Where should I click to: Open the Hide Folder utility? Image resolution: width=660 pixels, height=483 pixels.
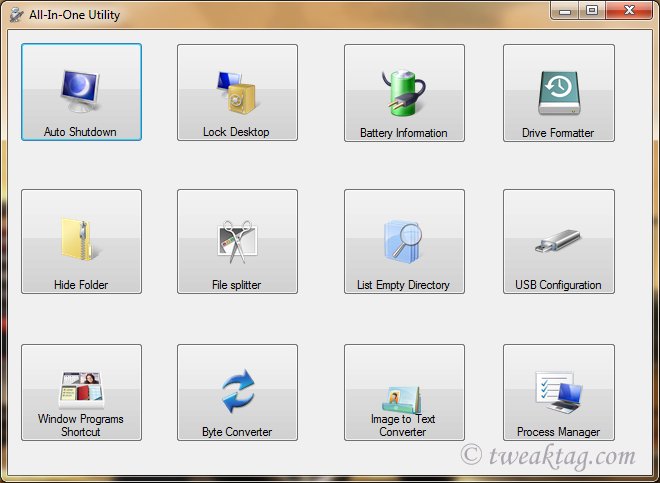tap(81, 241)
